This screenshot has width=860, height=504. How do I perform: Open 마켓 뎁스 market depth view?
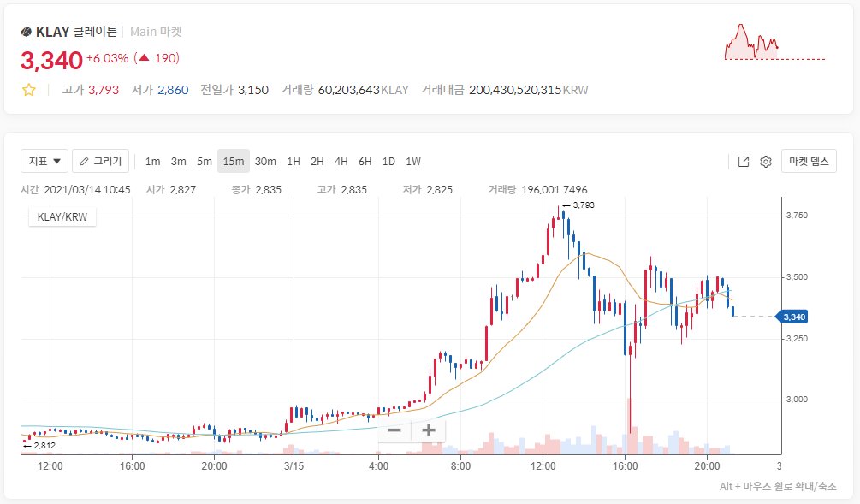click(809, 161)
